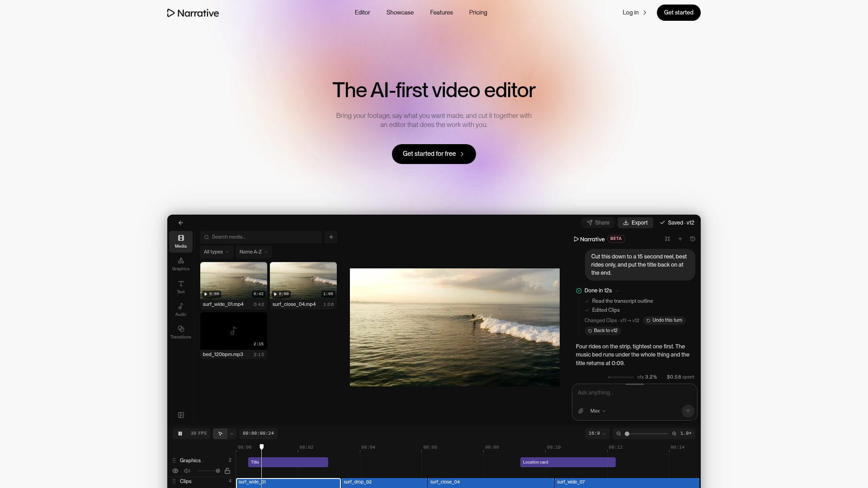Mute the Graphics track audio
The image size is (868, 488).
[187, 471]
